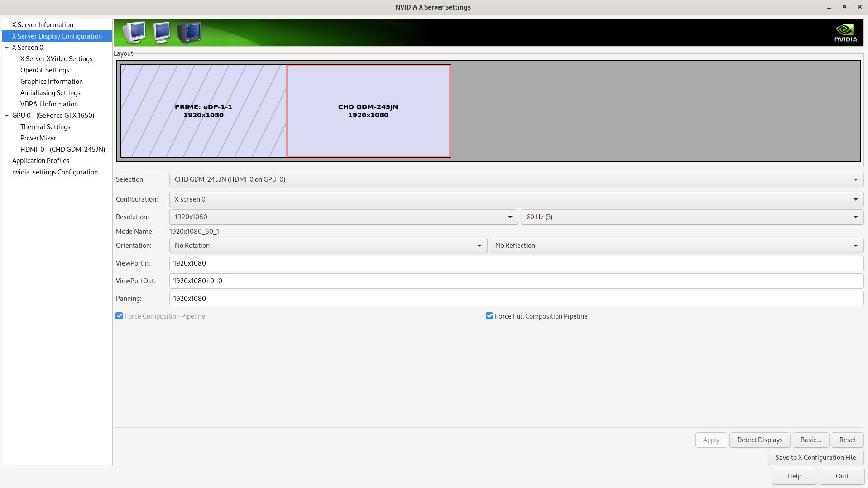This screenshot has width=868, height=488.
Task: Open the Configuration X screen dropdown
Action: [516, 199]
